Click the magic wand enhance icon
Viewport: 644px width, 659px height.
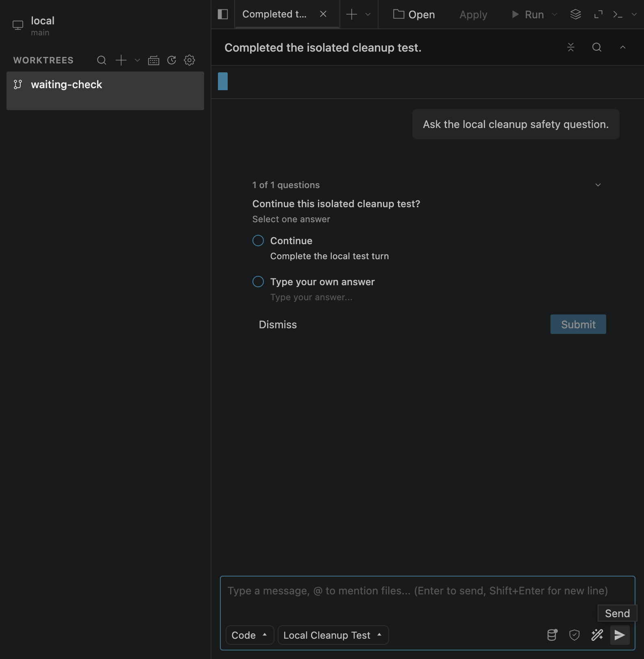(x=597, y=635)
